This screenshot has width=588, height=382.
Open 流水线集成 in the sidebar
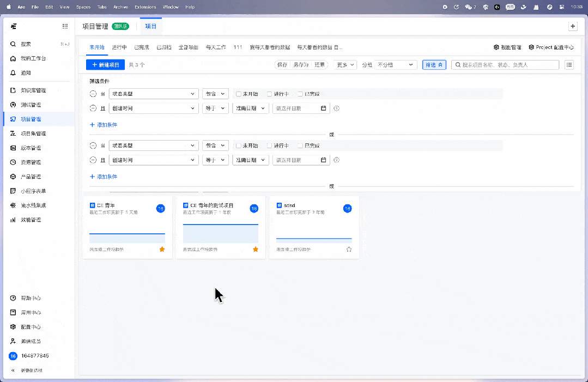point(33,205)
